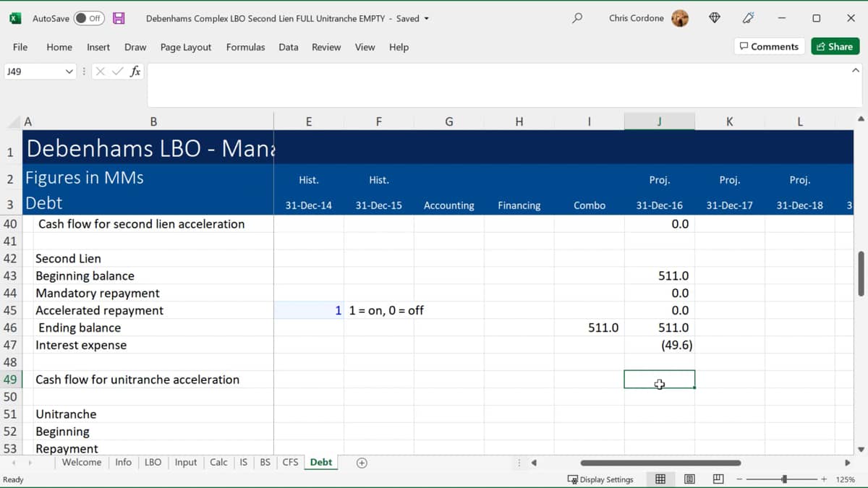Click the Cancel X formula icon
The width and height of the screenshot is (868, 488).
101,72
